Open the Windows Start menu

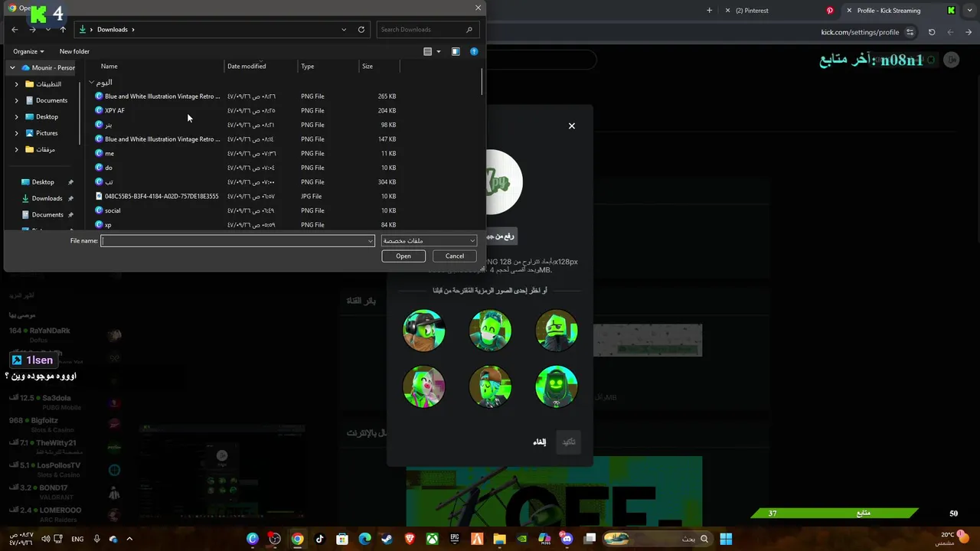(x=726, y=539)
